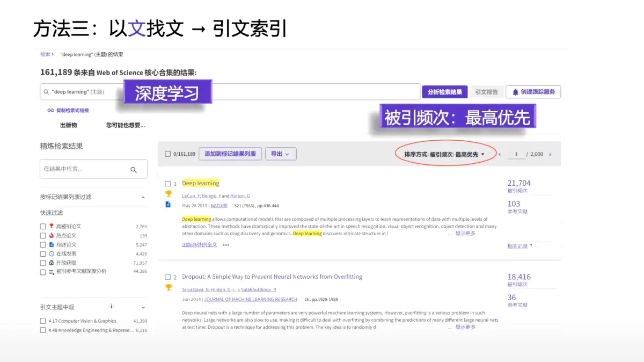This screenshot has height=362, width=644.
Task: Check the 在线发表 filter checkbox
Action: coord(43,254)
